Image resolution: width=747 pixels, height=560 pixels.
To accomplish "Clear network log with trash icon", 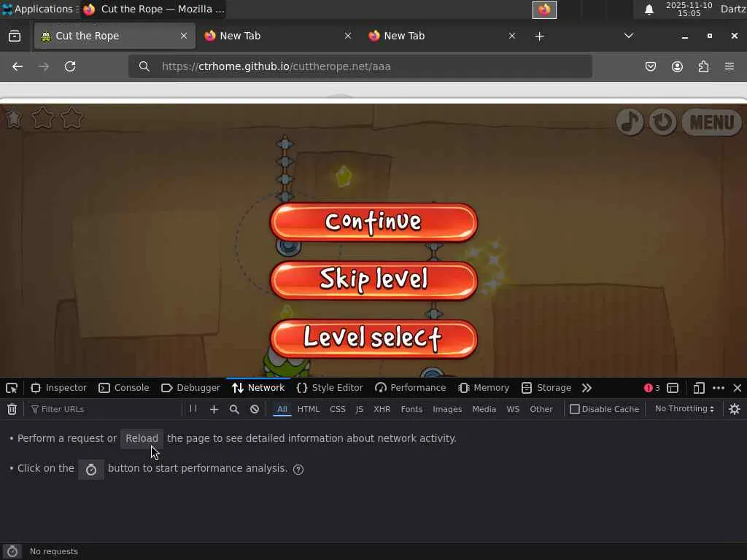I will click(x=12, y=409).
